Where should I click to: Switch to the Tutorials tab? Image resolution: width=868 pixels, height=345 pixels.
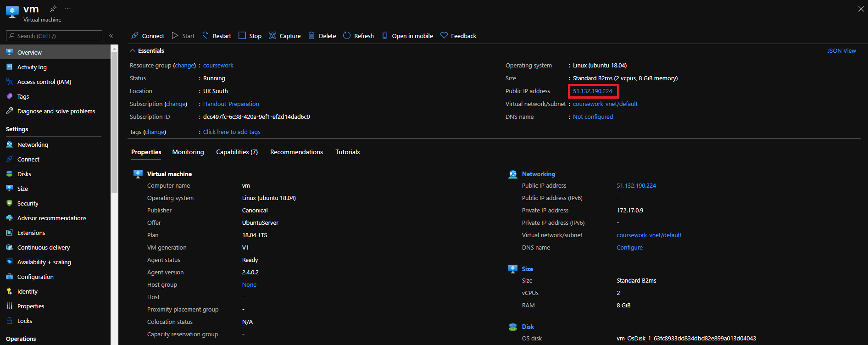pyautogui.click(x=347, y=152)
